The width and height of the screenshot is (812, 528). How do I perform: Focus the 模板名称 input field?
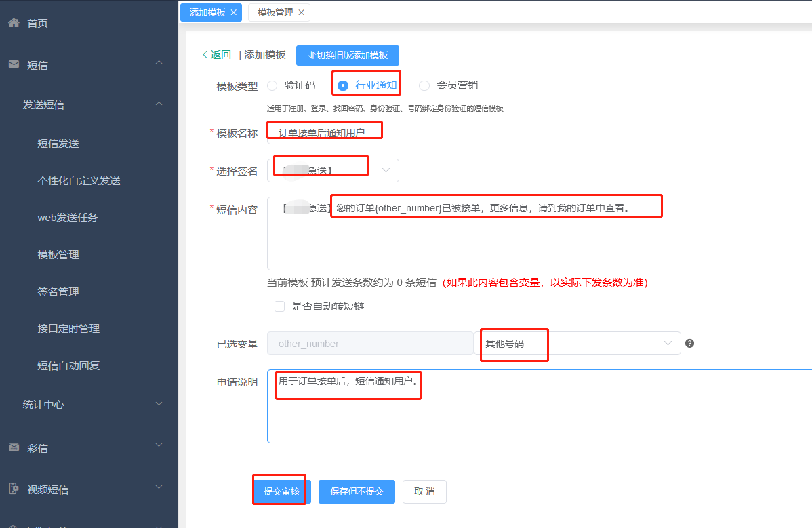(x=539, y=133)
